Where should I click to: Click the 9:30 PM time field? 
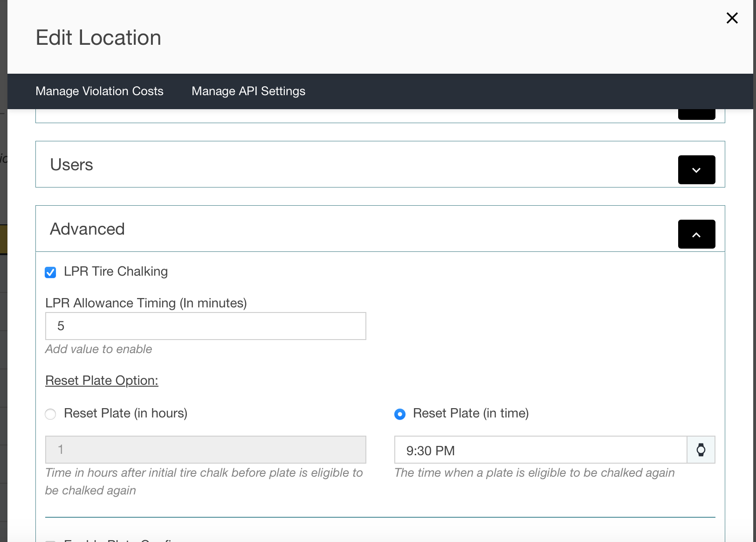tap(541, 450)
